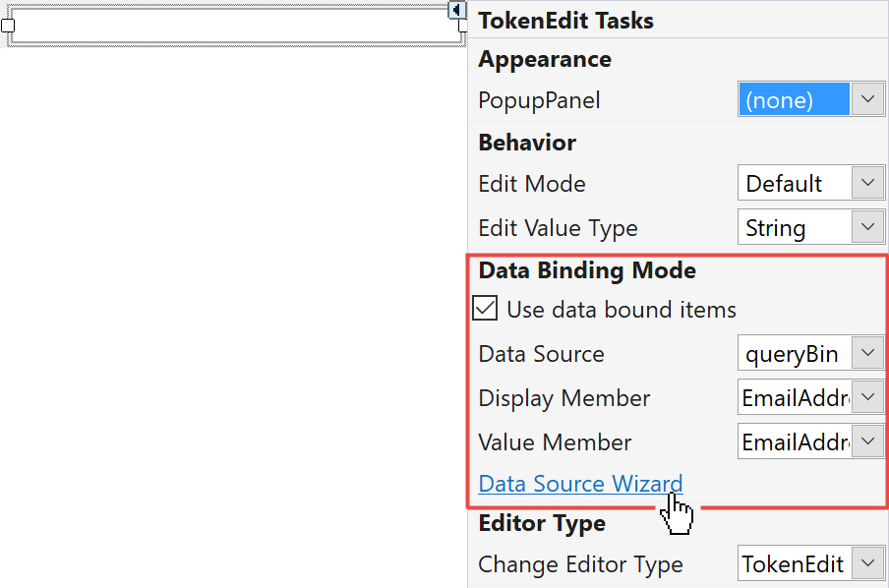Expand the Value Member dropdown arrow

coord(866,441)
